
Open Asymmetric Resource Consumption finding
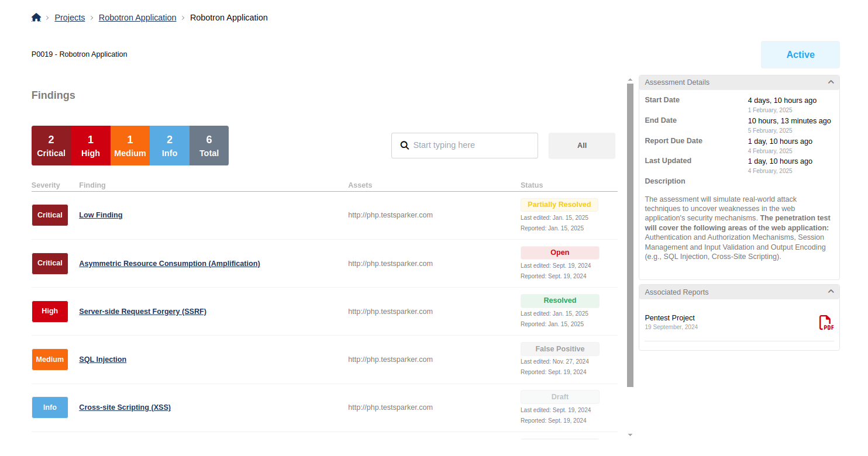(x=170, y=264)
